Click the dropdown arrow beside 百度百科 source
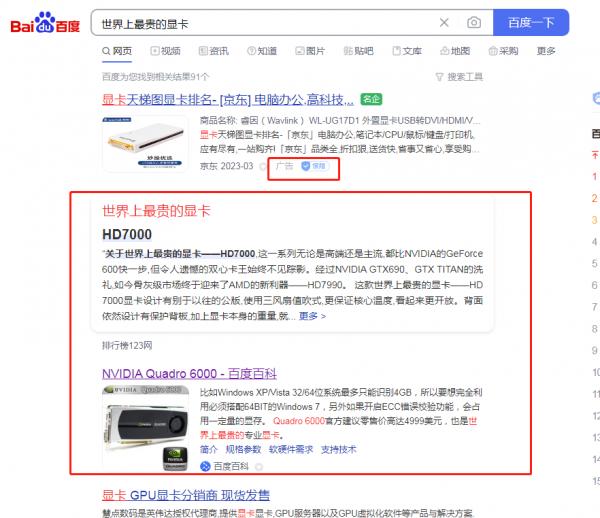Screen dimensions: 600x518 click(x=259, y=467)
